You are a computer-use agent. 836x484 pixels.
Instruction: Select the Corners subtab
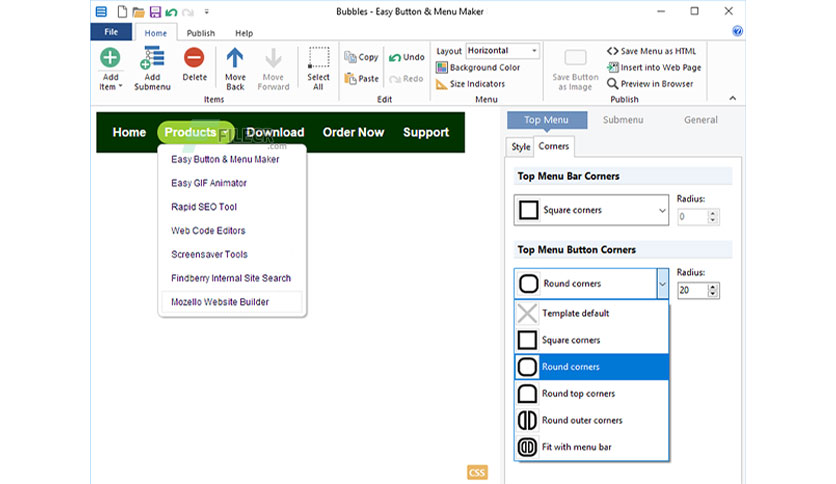tap(553, 146)
